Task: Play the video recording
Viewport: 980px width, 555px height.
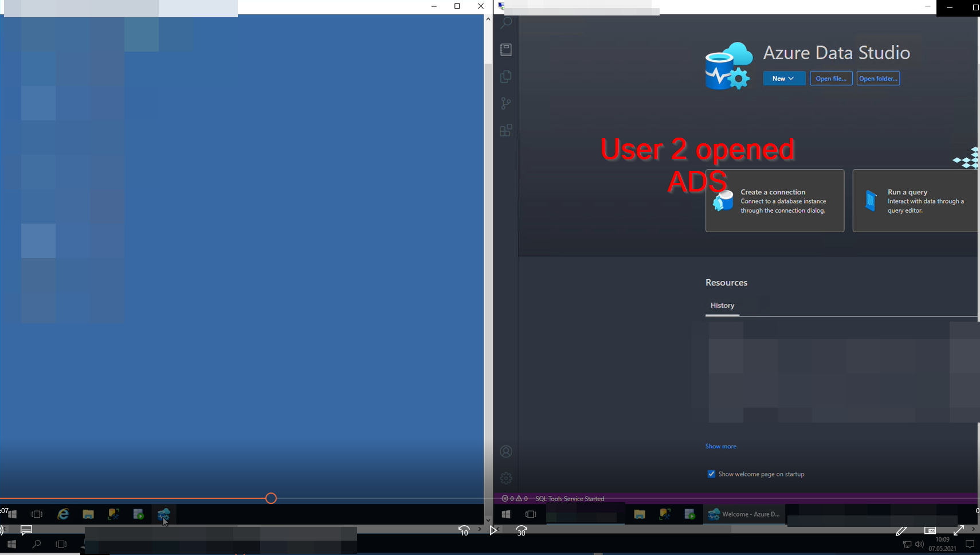Action: click(x=493, y=531)
